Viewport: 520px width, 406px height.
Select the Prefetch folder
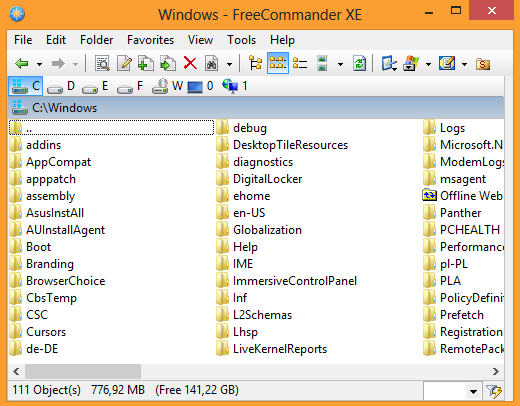click(454, 315)
